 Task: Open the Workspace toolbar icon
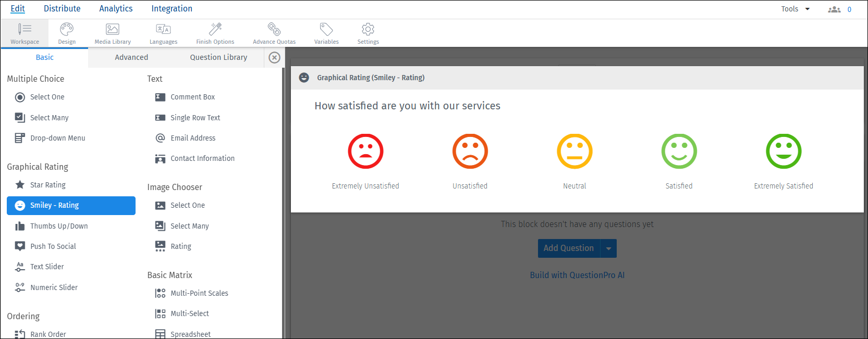pos(25,33)
